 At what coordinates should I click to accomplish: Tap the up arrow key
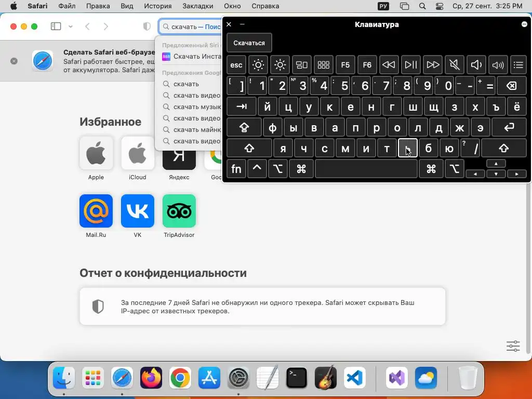(x=496, y=164)
